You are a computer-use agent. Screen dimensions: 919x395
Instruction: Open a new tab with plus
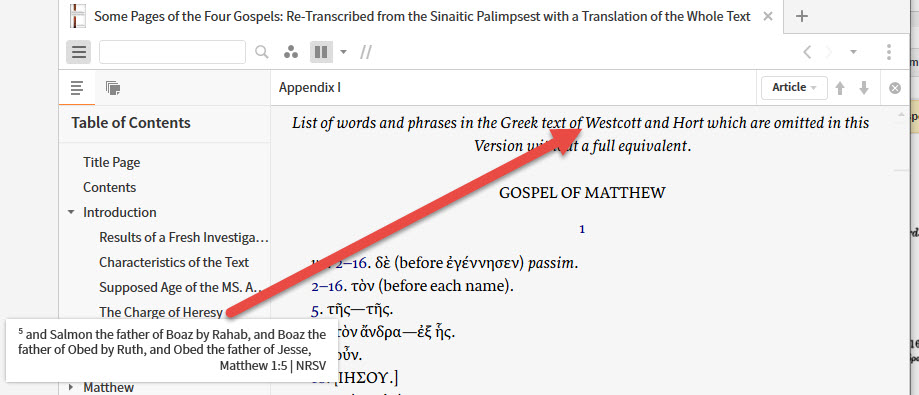pyautogui.click(x=802, y=16)
